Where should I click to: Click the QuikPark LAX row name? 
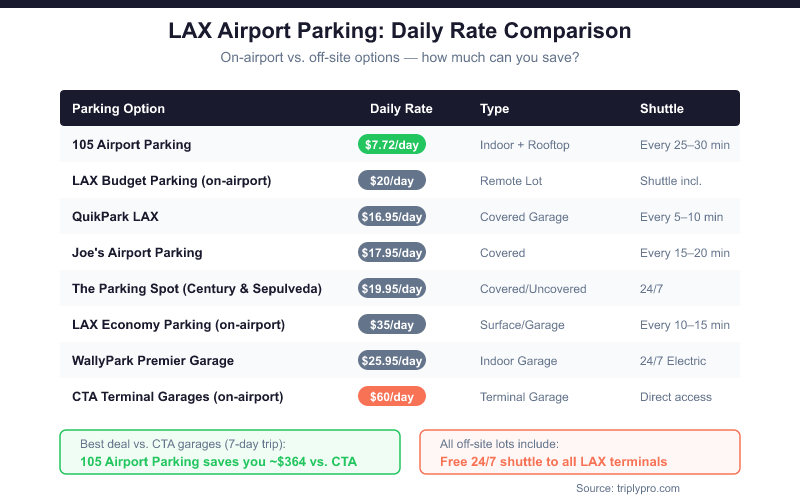click(115, 217)
